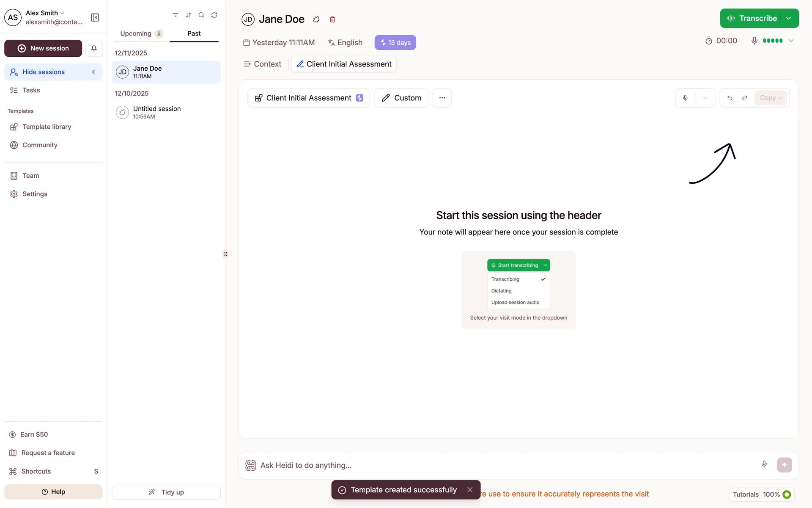
Task: Collapse the sidebar panel icon
Action: click(95, 17)
